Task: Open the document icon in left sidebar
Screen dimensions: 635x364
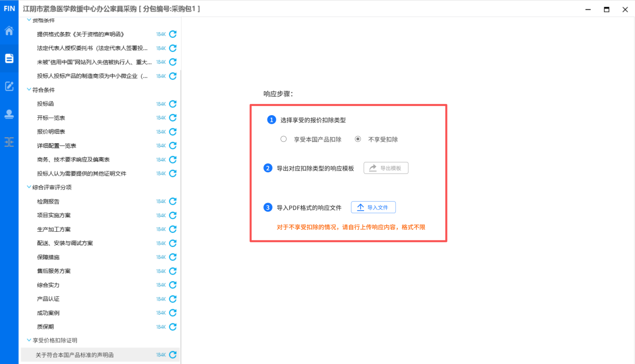Action: coord(9,58)
